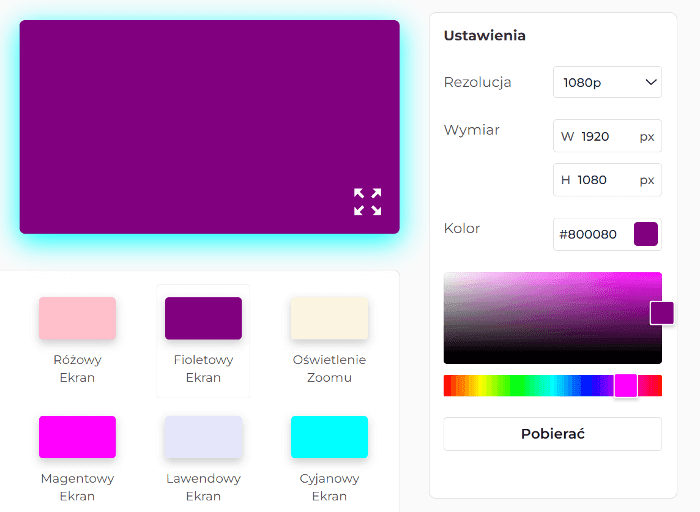The image size is (700, 512).
Task: Select the Lawendowy Ekran lavender thumbnail
Action: (x=203, y=437)
